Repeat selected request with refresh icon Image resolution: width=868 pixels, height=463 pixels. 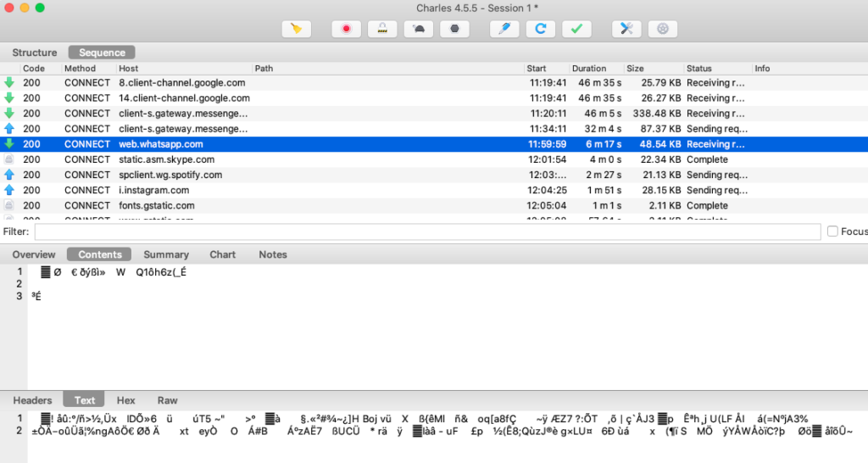(x=541, y=29)
